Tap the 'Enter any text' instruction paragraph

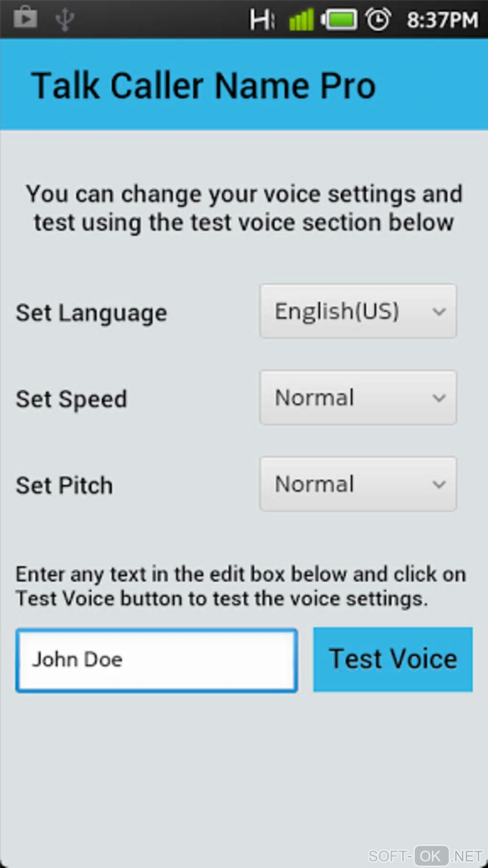pos(241,586)
